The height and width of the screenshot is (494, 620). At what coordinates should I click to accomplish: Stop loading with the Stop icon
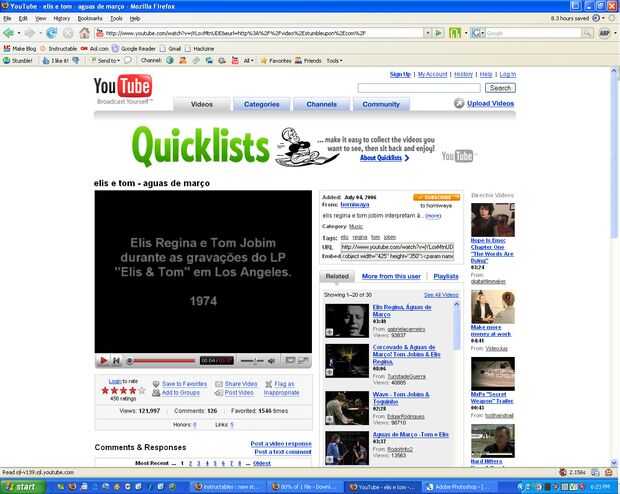point(68,33)
